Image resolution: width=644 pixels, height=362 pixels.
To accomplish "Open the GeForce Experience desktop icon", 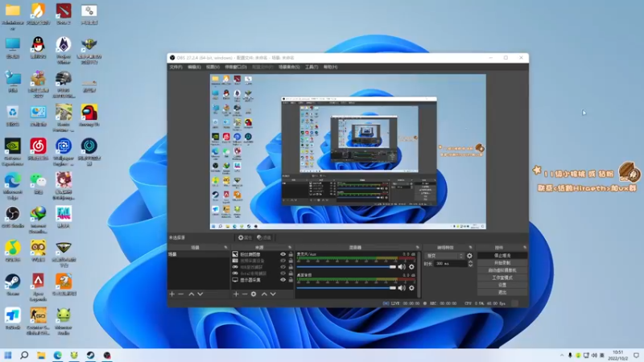I will coord(13,151).
